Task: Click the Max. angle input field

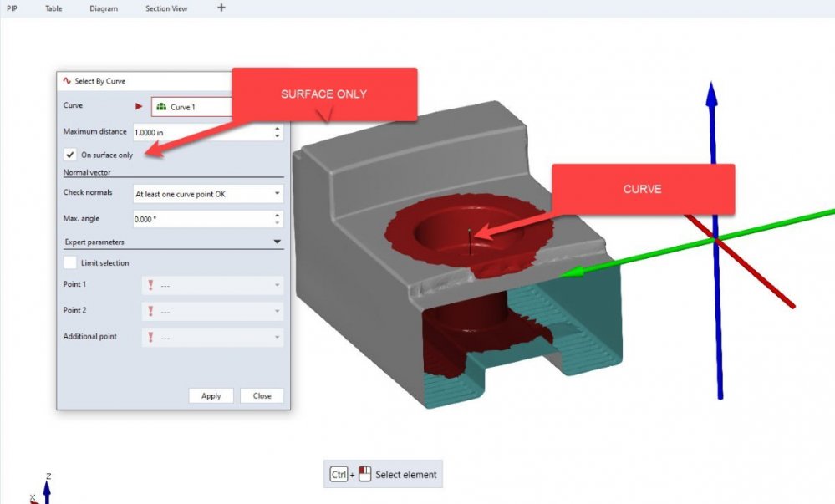Action: tap(201, 219)
